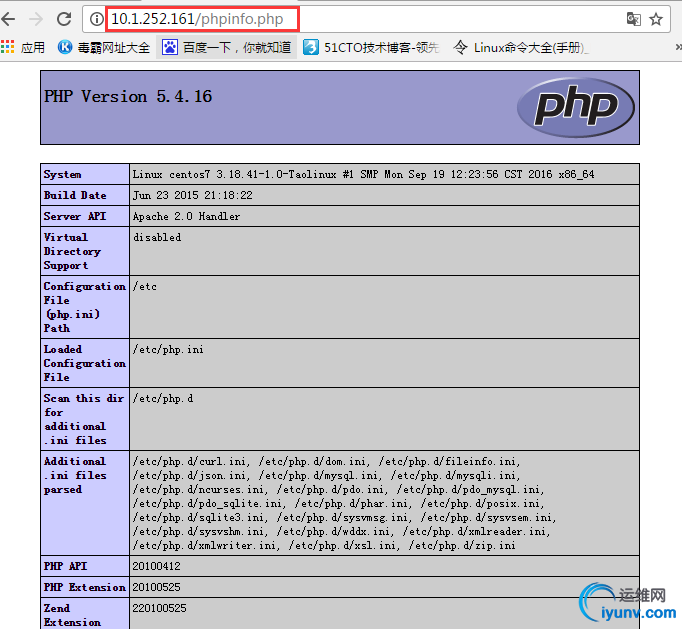Screen dimensions: 682x629
Task: Select the Scan this dir label
Action: tap(84, 419)
